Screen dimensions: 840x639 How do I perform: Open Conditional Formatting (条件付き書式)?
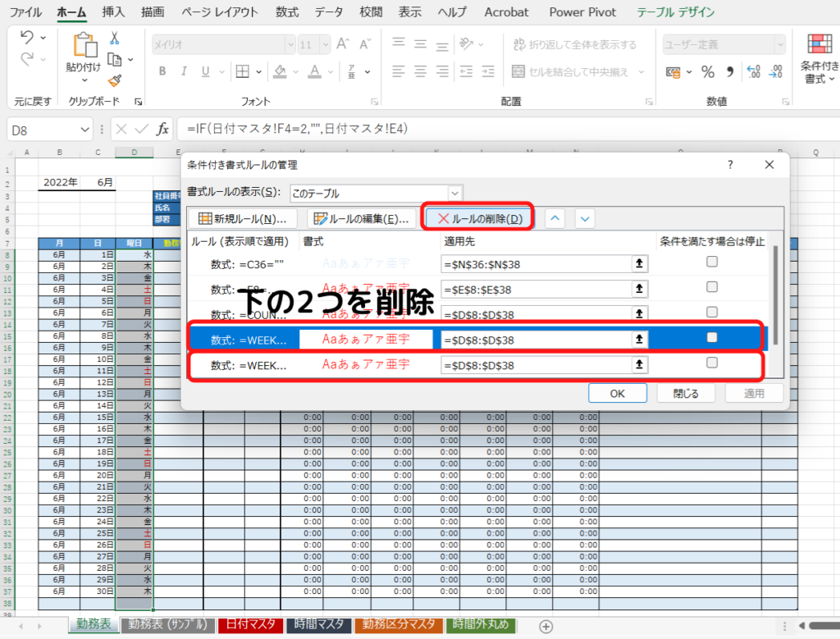(819, 58)
